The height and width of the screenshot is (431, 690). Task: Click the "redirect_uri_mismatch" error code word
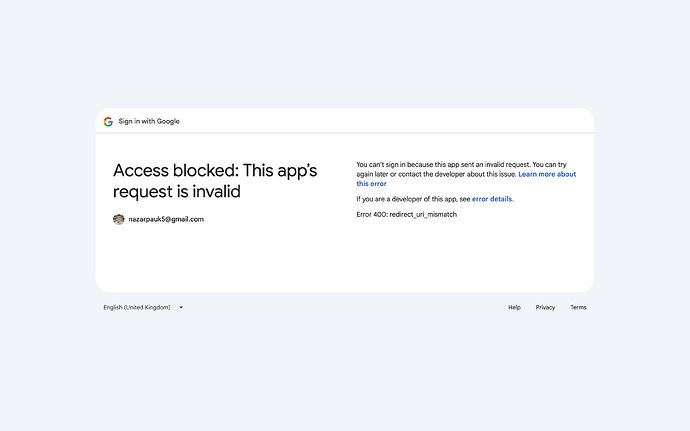click(423, 215)
